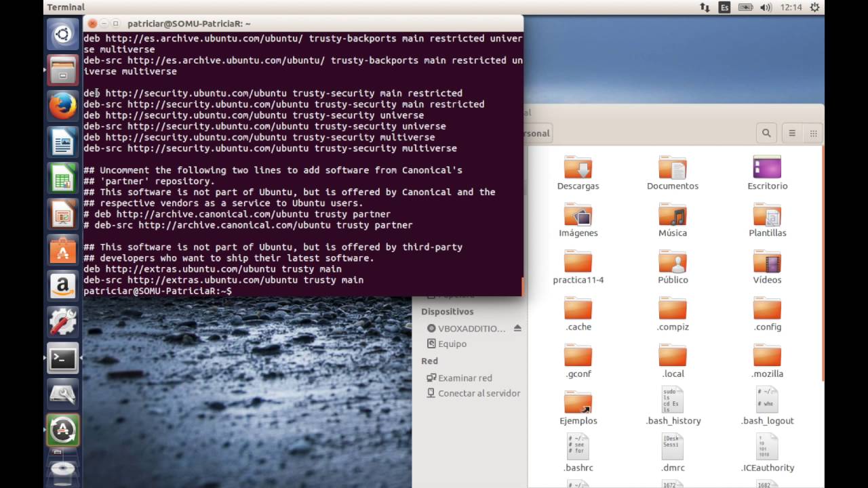The height and width of the screenshot is (488, 868).
Task: Select the practica11-4 folder
Action: (x=578, y=267)
